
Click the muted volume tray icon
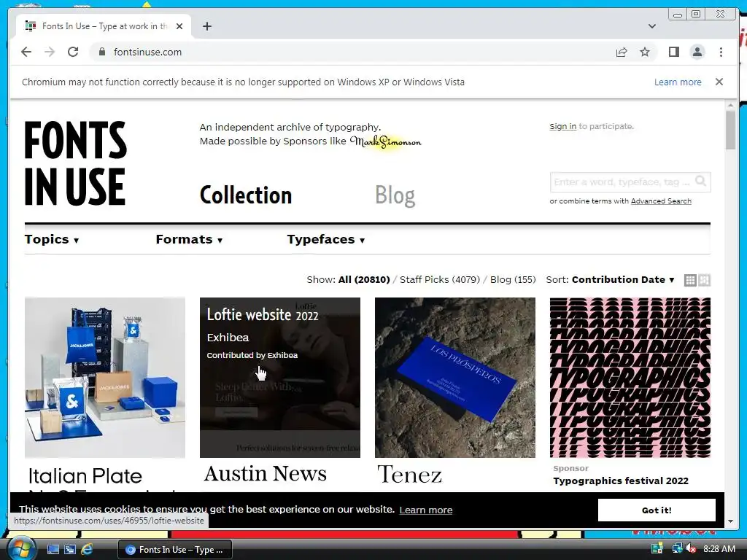(691, 548)
